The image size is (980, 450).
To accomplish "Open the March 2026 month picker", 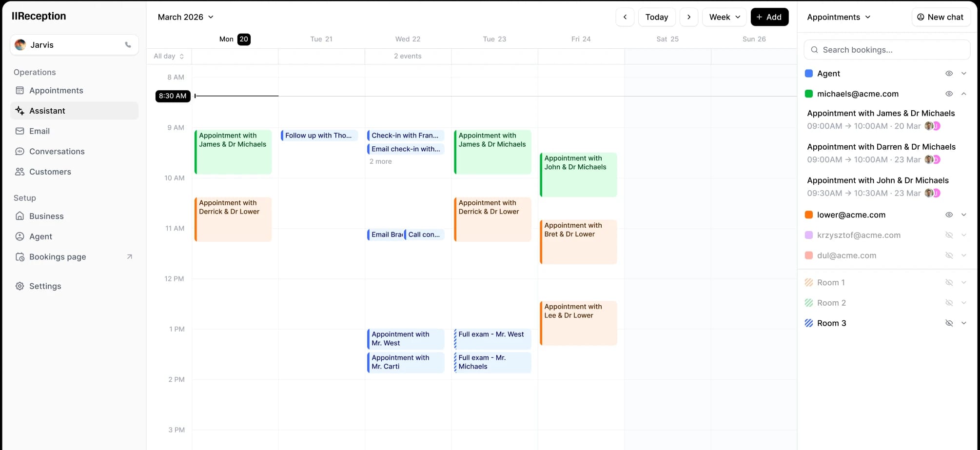I will [185, 17].
